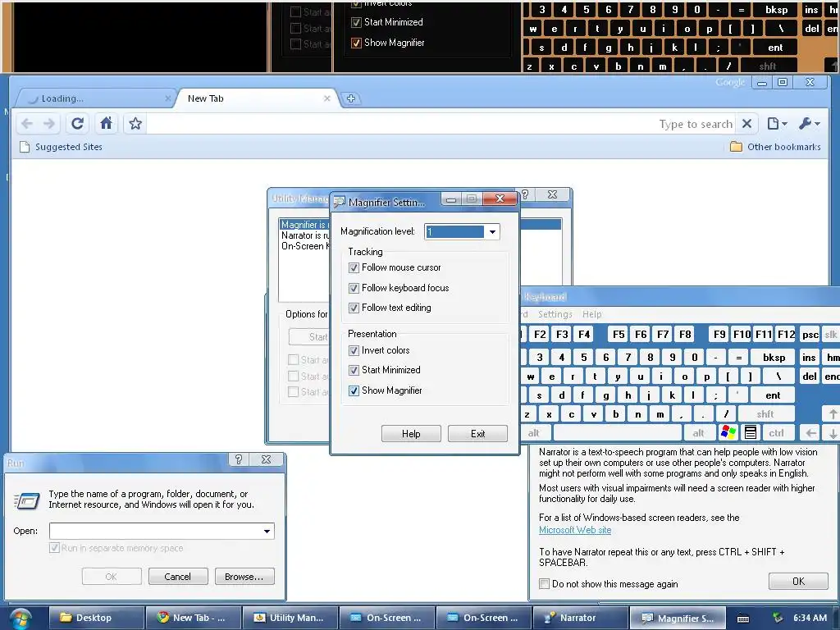This screenshot has height=630, width=840.
Task: Click bksp key on On-Screen Keyboard
Action: point(774,358)
